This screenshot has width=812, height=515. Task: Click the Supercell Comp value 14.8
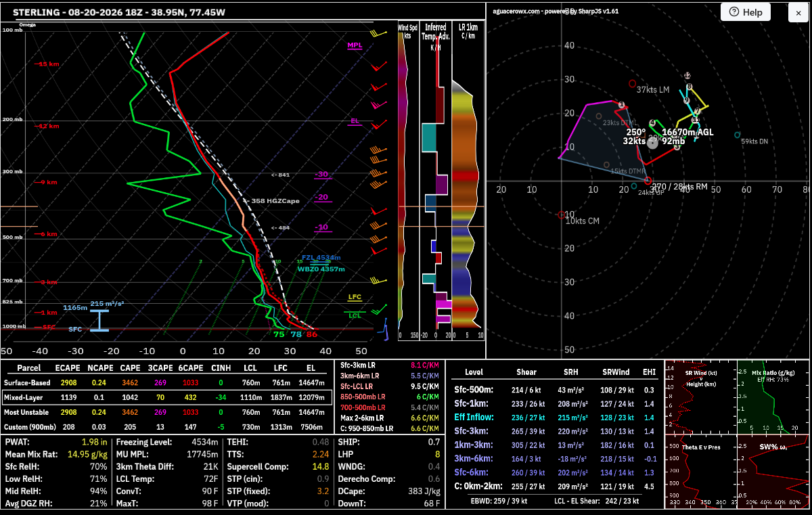pos(321,466)
